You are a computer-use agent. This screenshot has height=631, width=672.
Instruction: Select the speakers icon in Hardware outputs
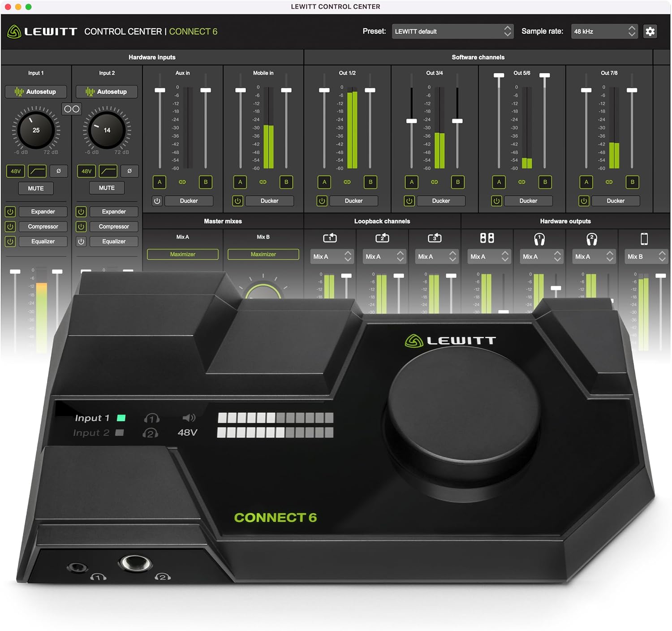pos(488,238)
